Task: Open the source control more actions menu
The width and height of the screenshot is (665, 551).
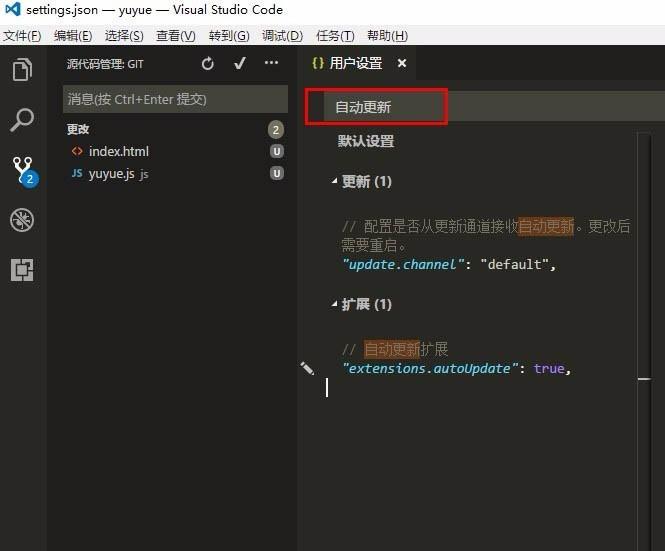Action: coord(271,63)
